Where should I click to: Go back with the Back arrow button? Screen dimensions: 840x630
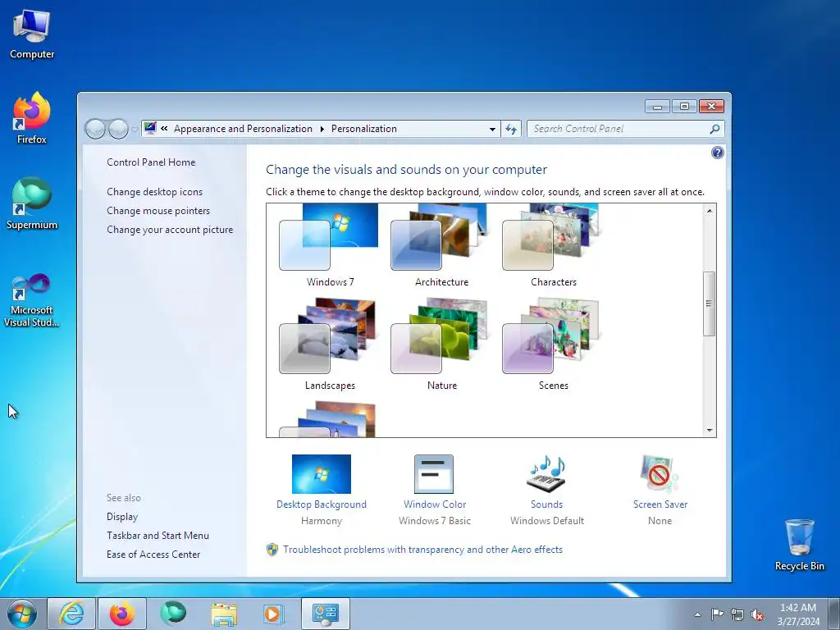95,129
